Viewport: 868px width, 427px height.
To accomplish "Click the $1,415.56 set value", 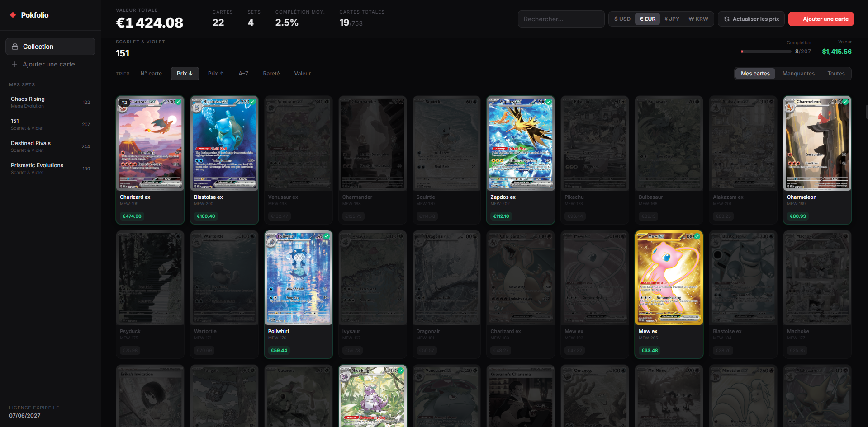I will 837,52.
